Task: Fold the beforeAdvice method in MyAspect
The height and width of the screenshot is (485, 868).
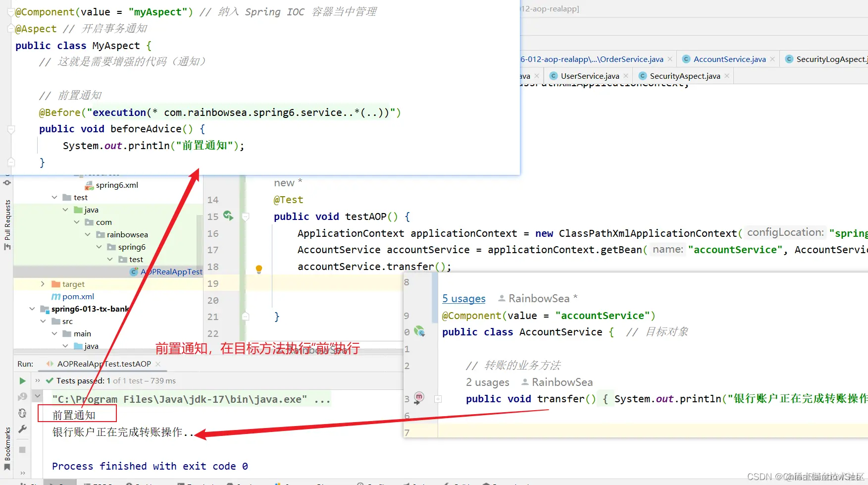Action: pos(11,129)
